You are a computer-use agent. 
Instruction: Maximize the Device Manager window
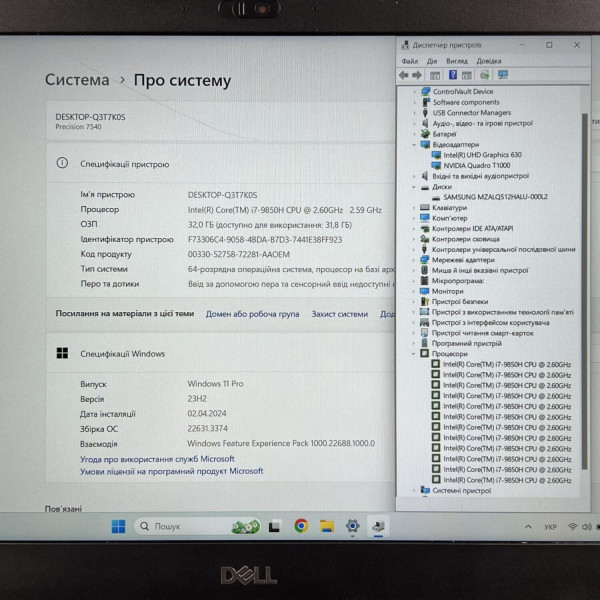[x=549, y=45]
